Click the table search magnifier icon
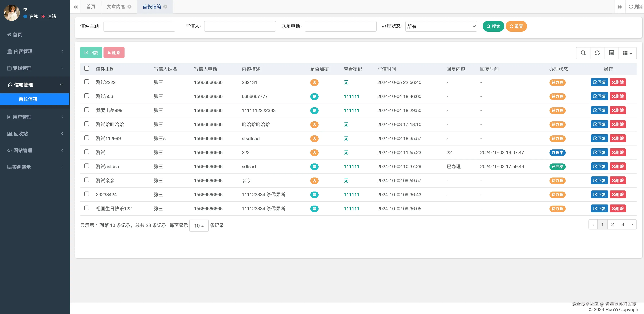The width and height of the screenshot is (644, 314). pos(583,53)
